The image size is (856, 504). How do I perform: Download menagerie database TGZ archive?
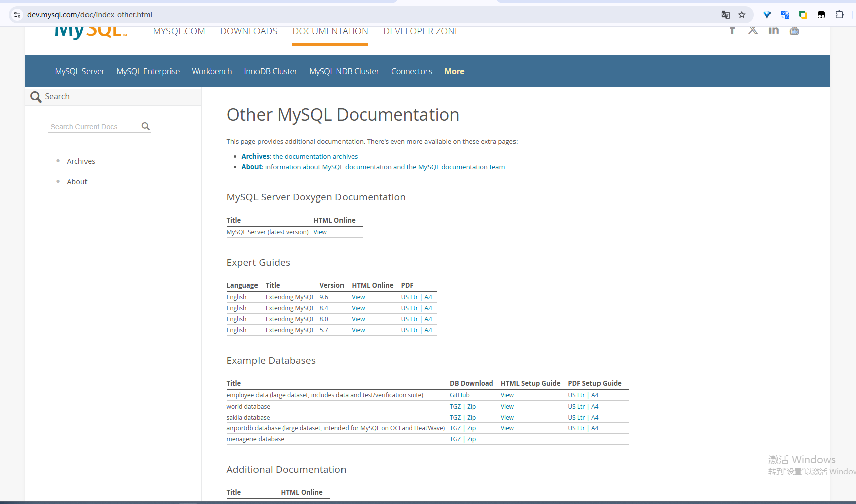[x=455, y=439]
